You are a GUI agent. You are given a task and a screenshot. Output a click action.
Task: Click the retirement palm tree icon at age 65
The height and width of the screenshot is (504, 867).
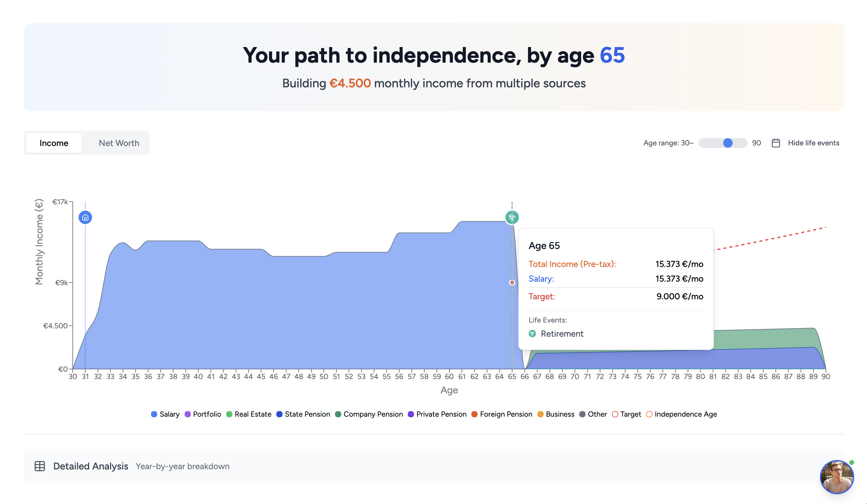[x=512, y=217]
